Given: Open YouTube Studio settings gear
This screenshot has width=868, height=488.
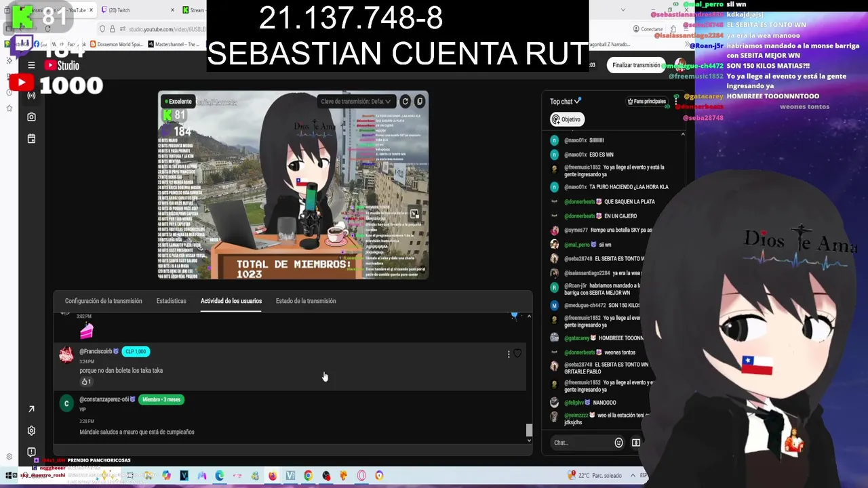Looking at the screenshot, I should (x=31, y=430).
